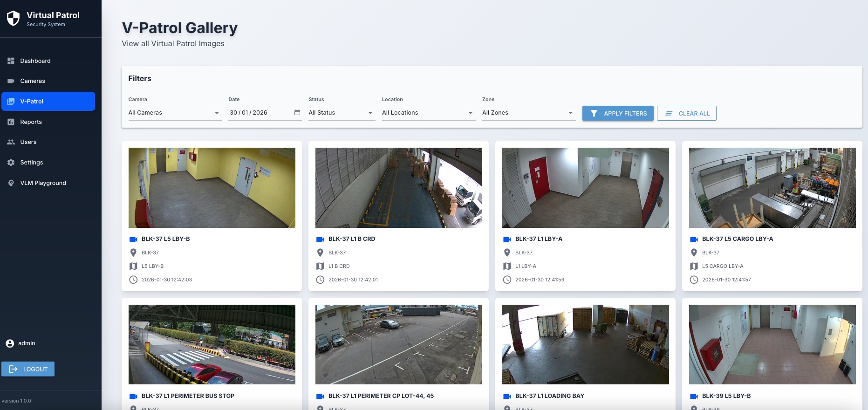Image resolution: width=868 pixels, height=410 pixels.
Task: Open the Camera filter dropdown
Action: [x=174, y=113]
